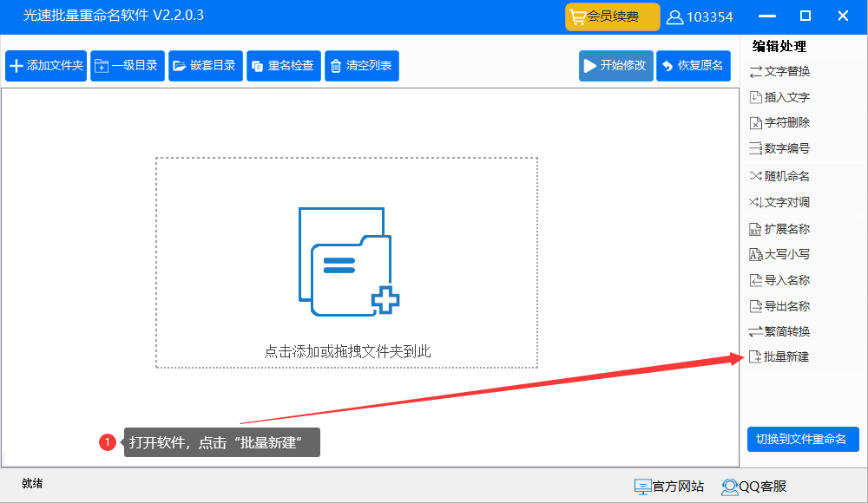This screenshot has width=868, height=503.
Task: Choose 文字对调 text swap option
Action: coord(779,202)
